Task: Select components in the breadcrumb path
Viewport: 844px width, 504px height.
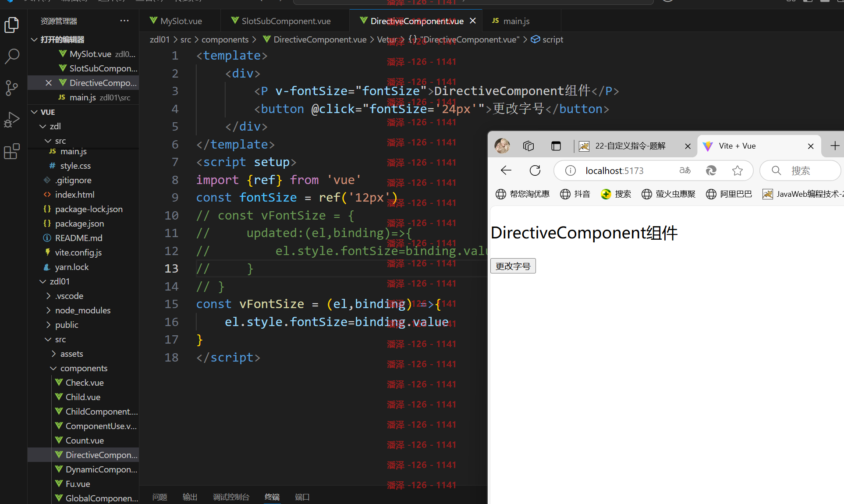Action: pos(225,39)
